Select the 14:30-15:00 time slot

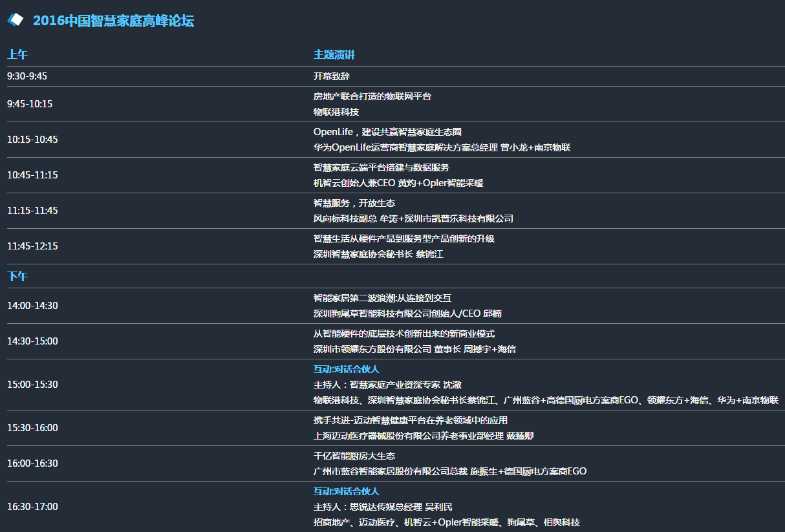click(x=32, y=341)
